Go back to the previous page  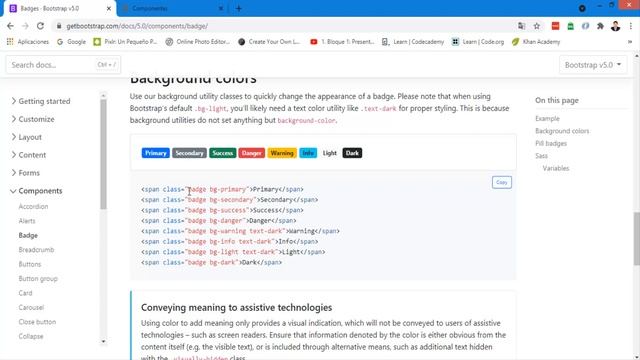tap(10, 26)
